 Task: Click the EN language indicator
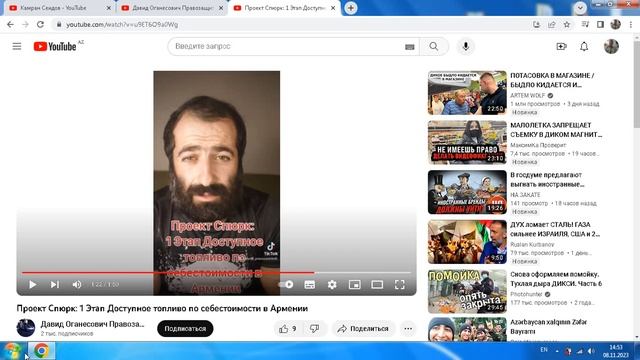tap(544, 350)
